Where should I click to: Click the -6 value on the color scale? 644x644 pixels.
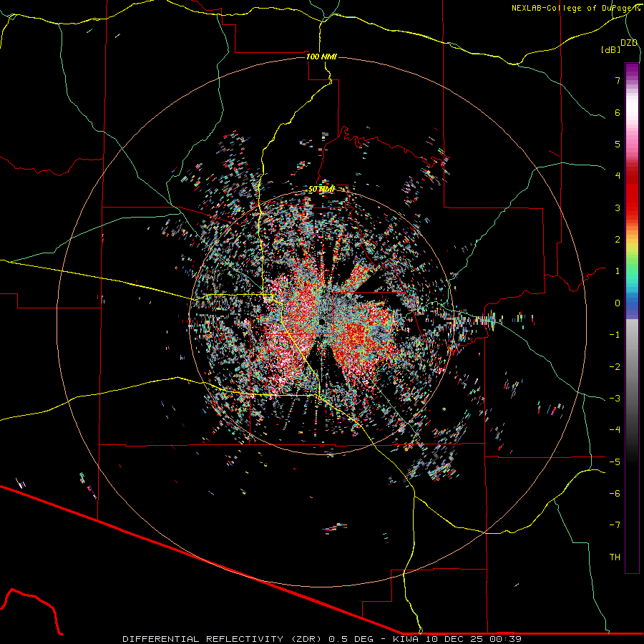click(615, 494)
